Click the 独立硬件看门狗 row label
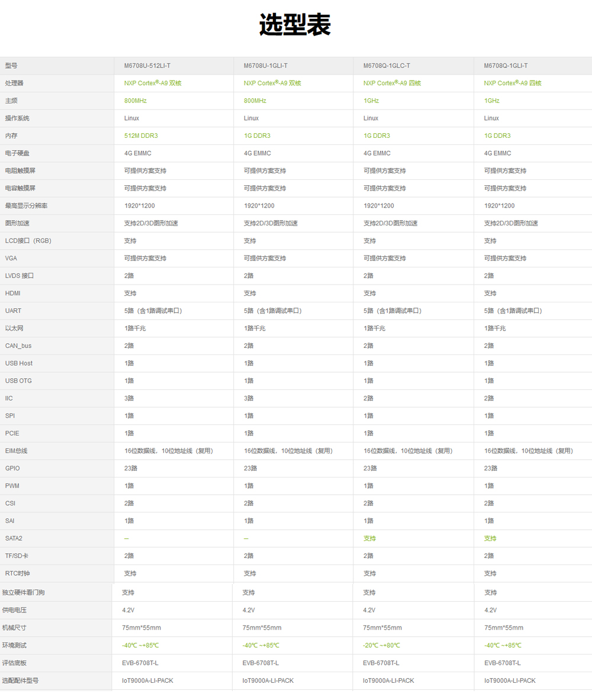Image resolution: width=592 pixels, height=700 pixels. point(23,593)
